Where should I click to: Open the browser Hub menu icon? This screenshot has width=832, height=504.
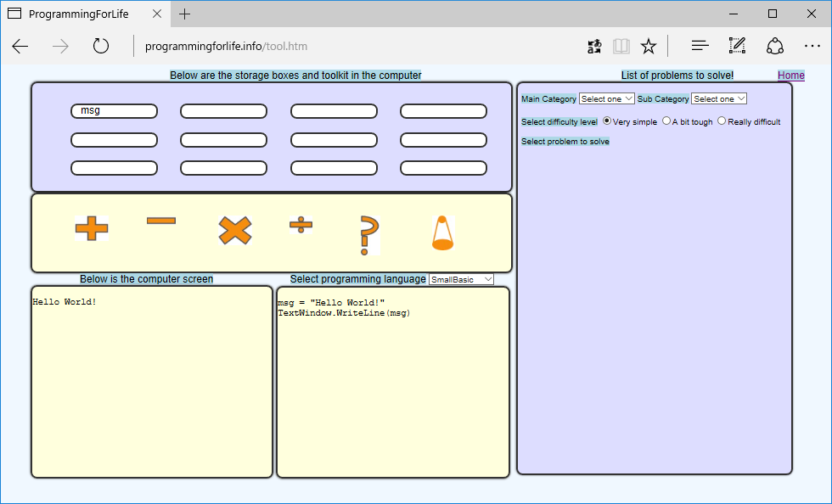click(x=700, y=46)
